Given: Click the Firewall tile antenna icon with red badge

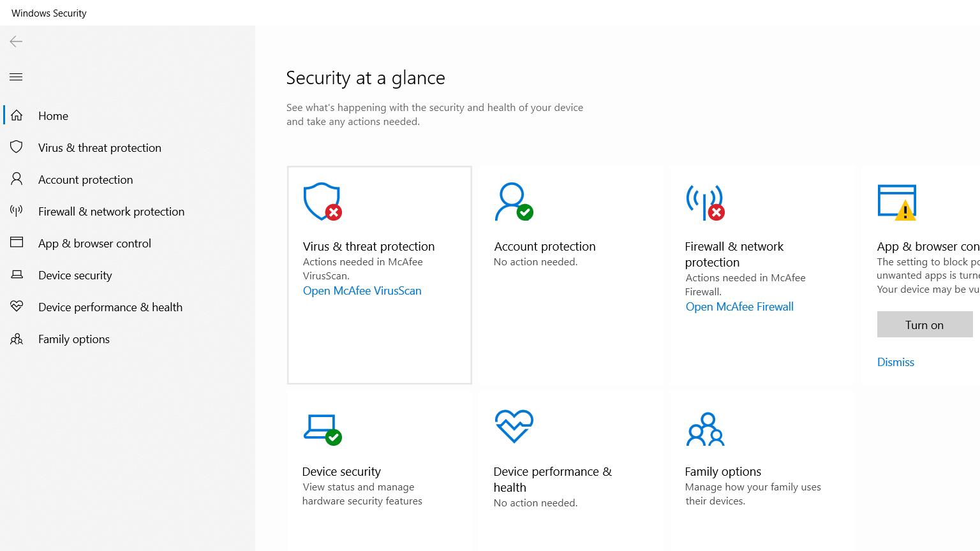Looking at the screenshot, I should click(705, 202).
